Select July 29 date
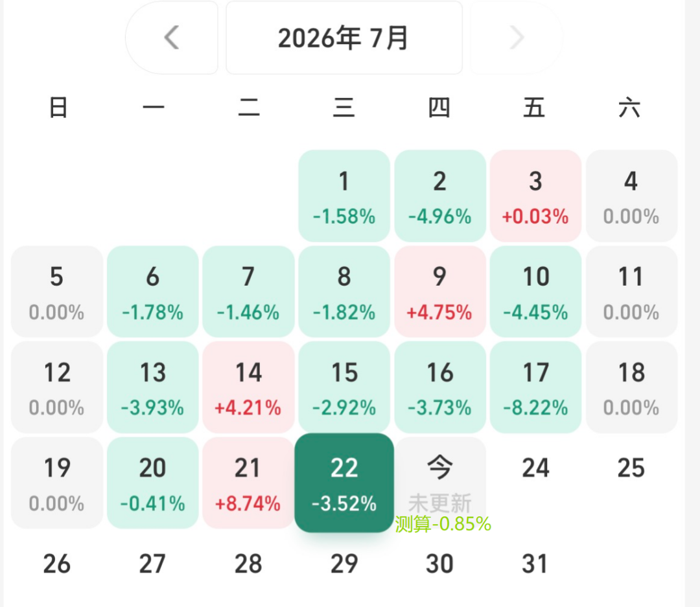700x607 pixels. (x=344, y=564)
